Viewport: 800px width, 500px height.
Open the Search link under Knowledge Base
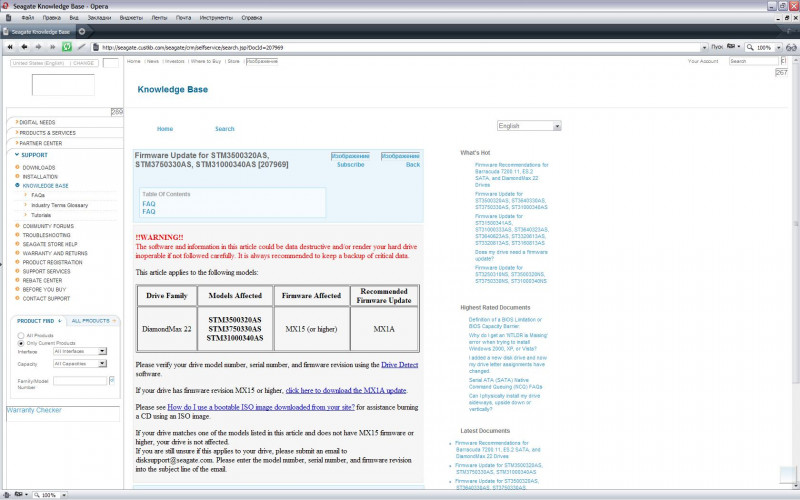coord(224,129)
